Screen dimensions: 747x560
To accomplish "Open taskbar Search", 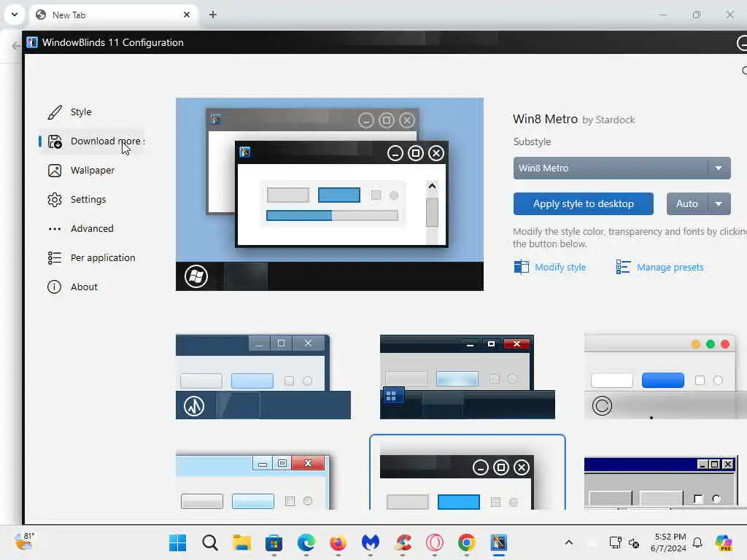I will [x=209, y=542].
